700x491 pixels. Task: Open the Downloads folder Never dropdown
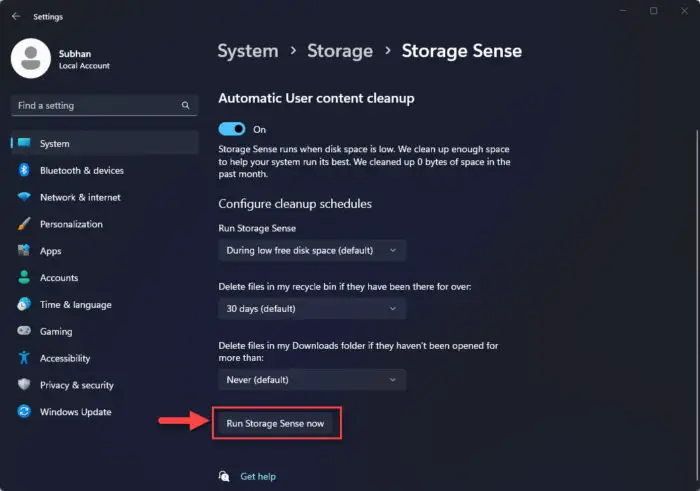coord(312,380)
